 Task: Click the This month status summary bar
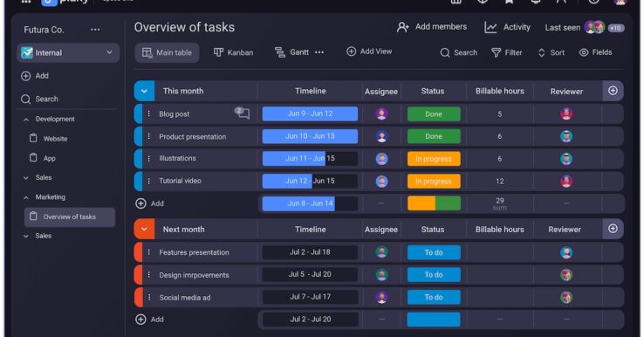434,203
